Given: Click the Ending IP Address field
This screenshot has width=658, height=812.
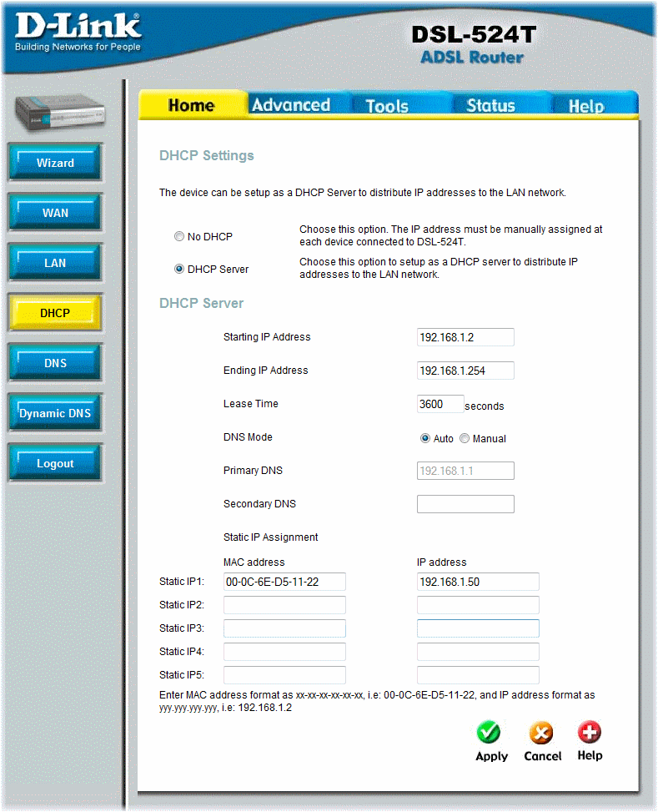Looking at the screenshot, I should [x=465, y=371].
